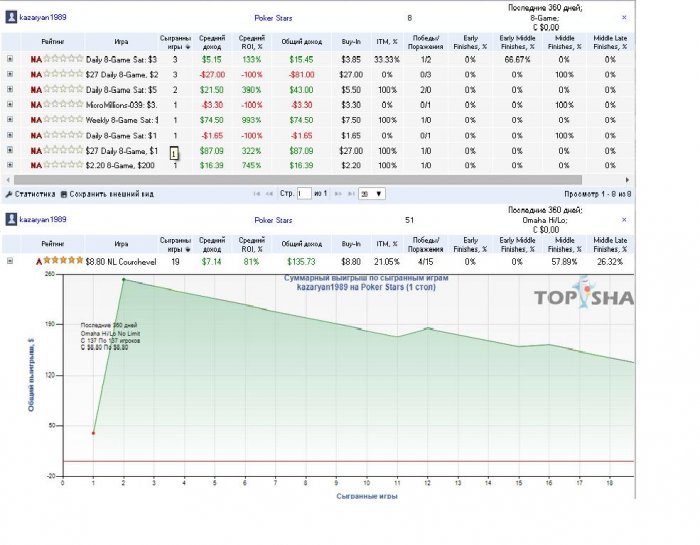Click the page number input field
Screen dimensions: 700x545
tap(304, 194)
